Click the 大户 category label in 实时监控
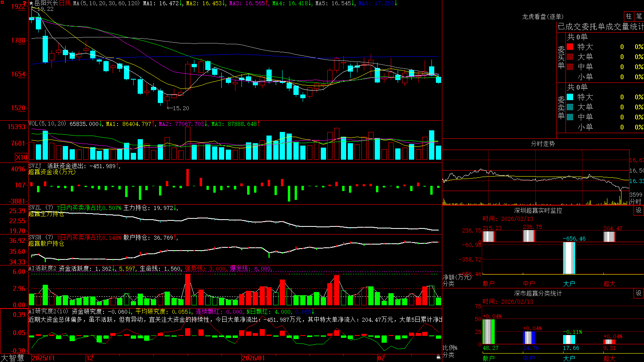This screenshot has width=644, height=362. click(569, 284)
